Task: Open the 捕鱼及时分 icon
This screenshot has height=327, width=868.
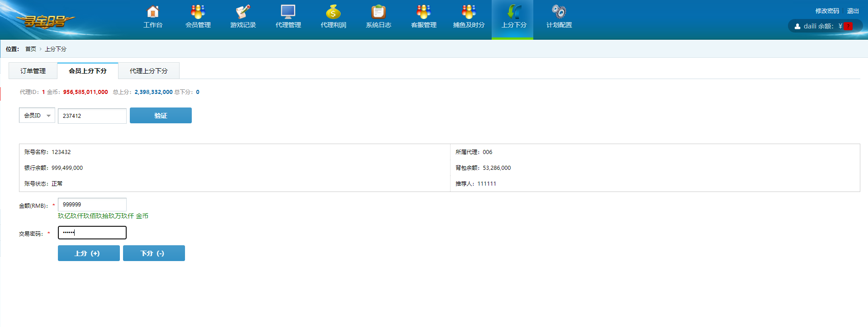Action: click(x=469, y=12)
